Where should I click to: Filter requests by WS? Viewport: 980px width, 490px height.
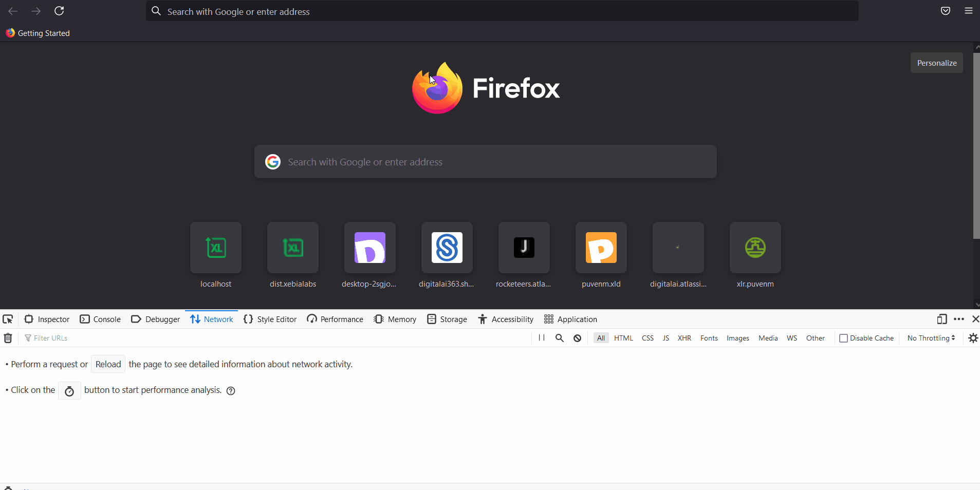tap(792, 338)
